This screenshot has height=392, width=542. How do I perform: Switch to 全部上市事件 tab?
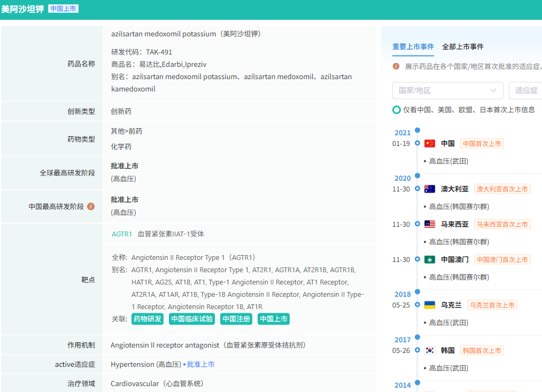[x=462, y=47]
